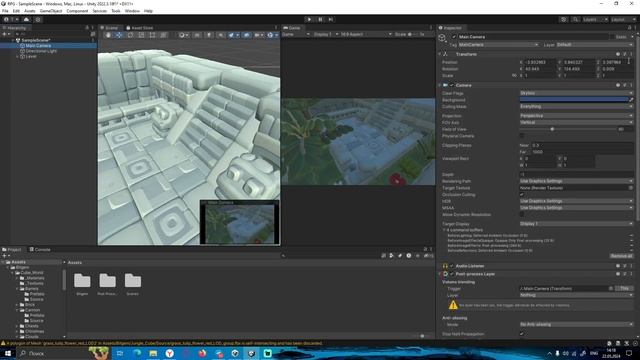Click the Windows Start button

8,353
